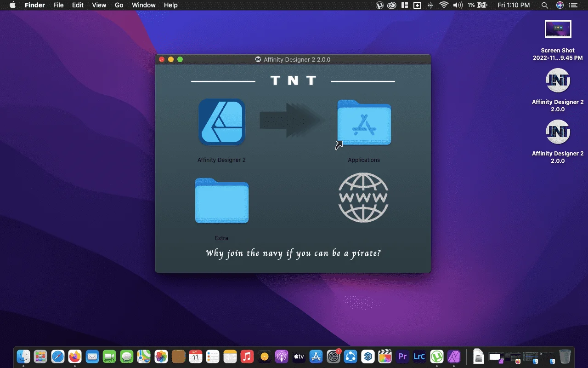Open the Edit menu
The height and width of the screenshot is (368, 588).
pos(78,5)
